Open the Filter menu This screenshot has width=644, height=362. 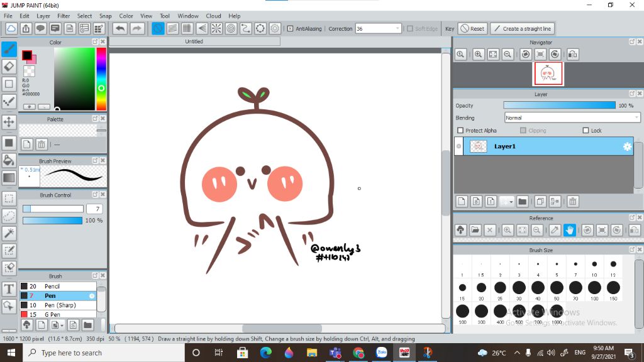(x=64, y=16)
